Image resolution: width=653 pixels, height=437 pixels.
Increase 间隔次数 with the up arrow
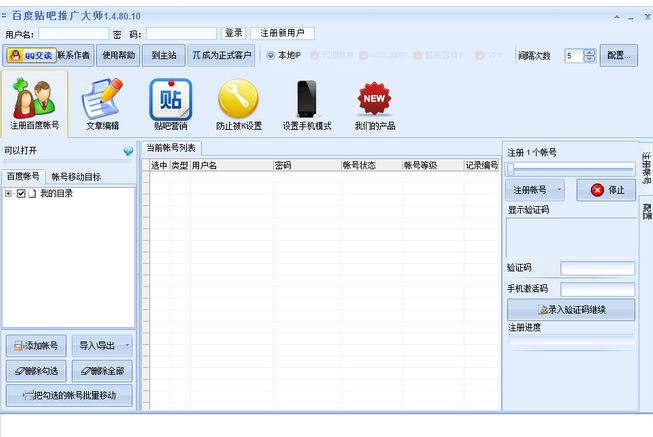589,52
